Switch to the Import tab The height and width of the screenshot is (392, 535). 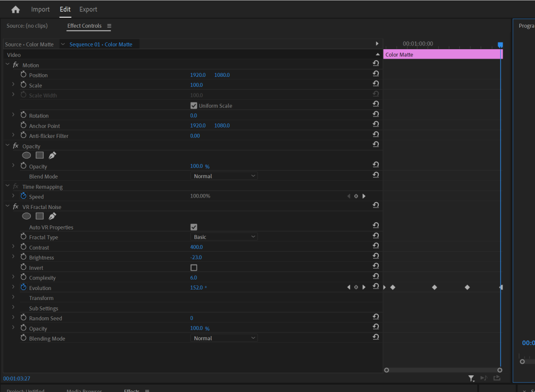(x=40, y=9)
